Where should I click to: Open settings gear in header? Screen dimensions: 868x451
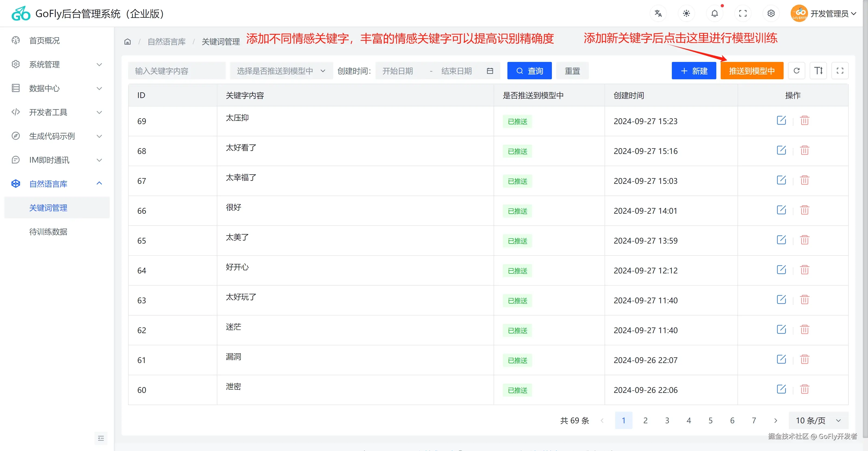coord(771,14)
